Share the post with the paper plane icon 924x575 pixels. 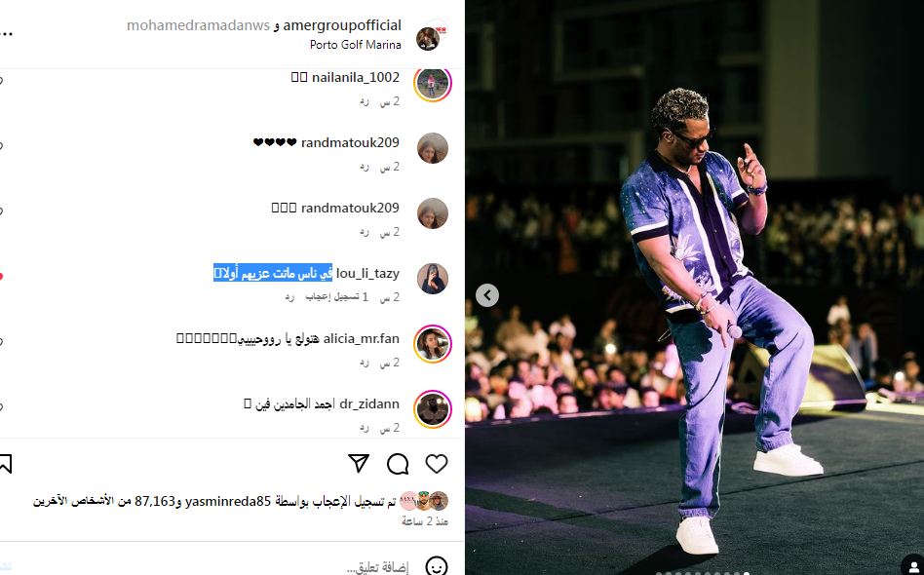pos(359,464)
